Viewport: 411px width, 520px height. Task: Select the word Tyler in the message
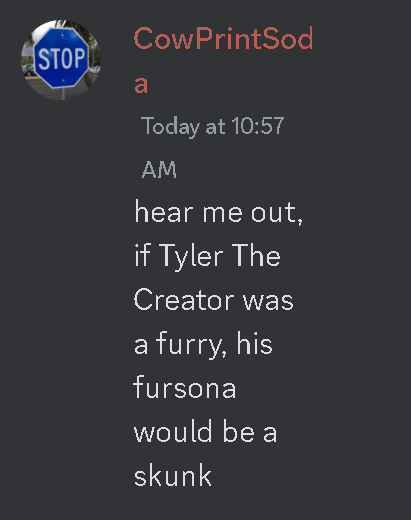pyautogui.click(x=191, y=256)
